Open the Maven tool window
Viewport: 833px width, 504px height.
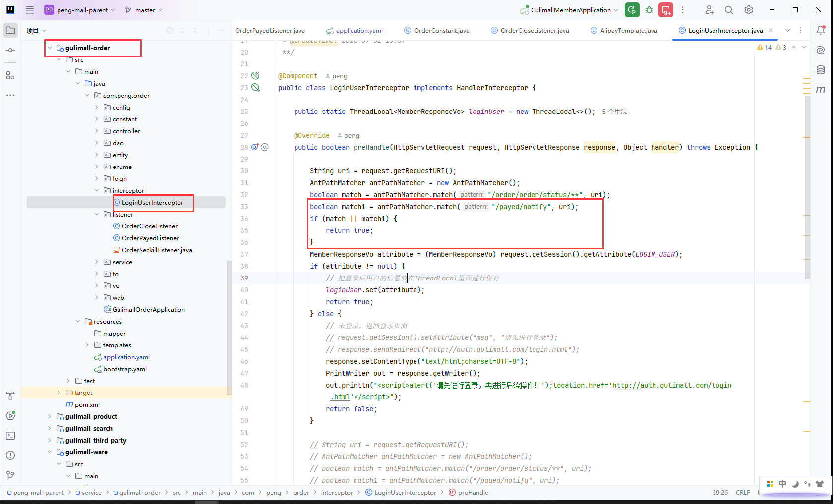pos(821,90)
